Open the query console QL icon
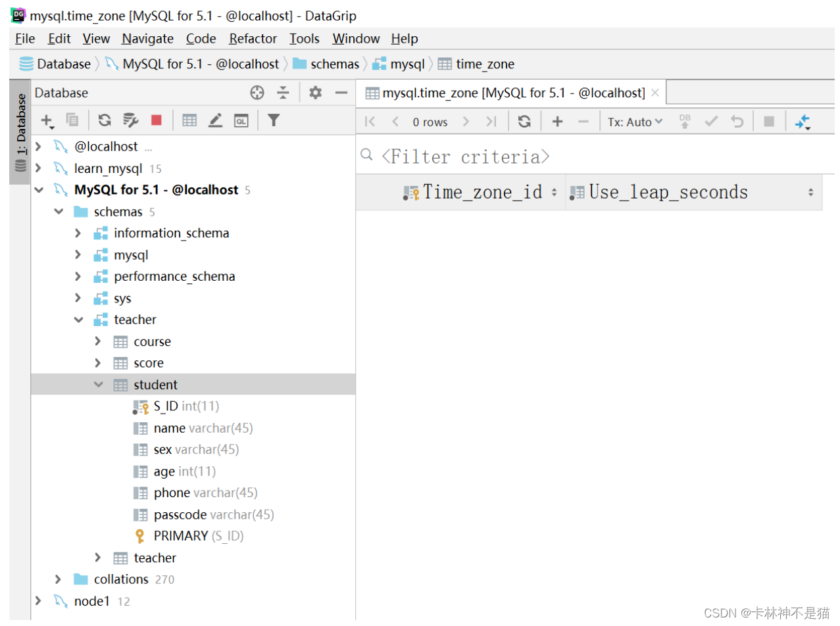This screenshot has height=626, width=840. [x=241, y=120]
